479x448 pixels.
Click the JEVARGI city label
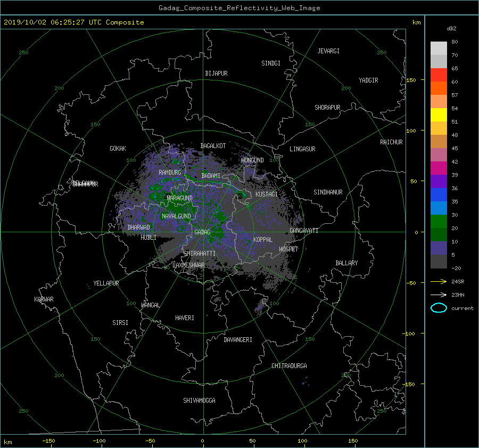point(328,51)
